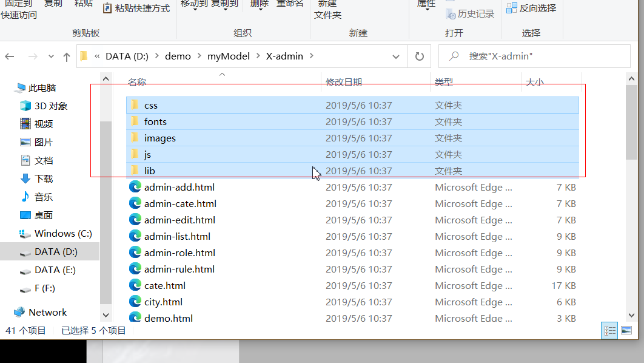Click Paste shortcut ribbon button

136,8
